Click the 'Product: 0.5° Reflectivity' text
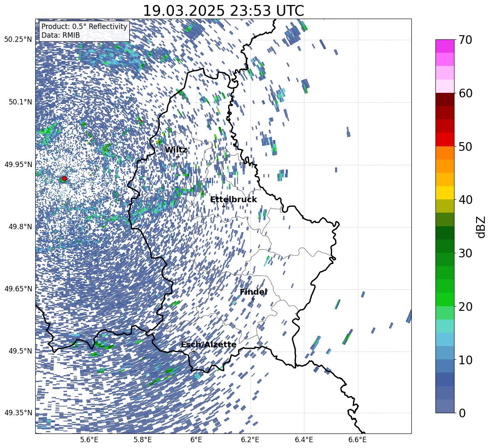 click(x=84, y=26)
